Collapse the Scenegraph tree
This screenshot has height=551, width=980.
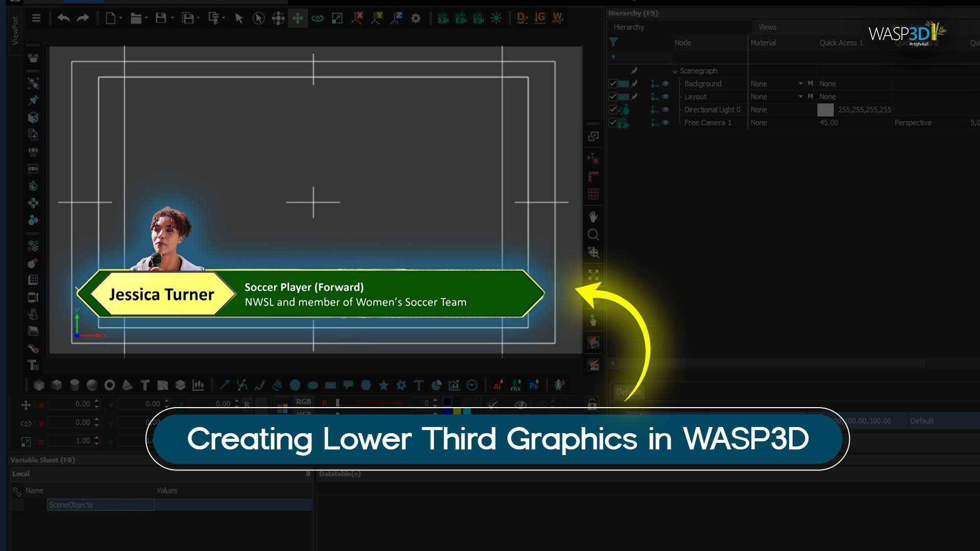[x=675, y=71]
